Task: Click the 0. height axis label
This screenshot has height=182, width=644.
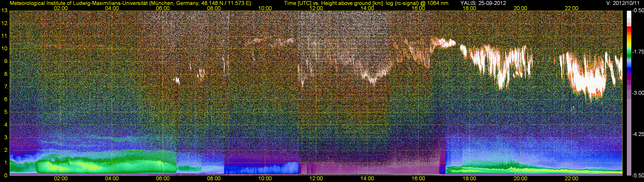Action: pos(6,176)
